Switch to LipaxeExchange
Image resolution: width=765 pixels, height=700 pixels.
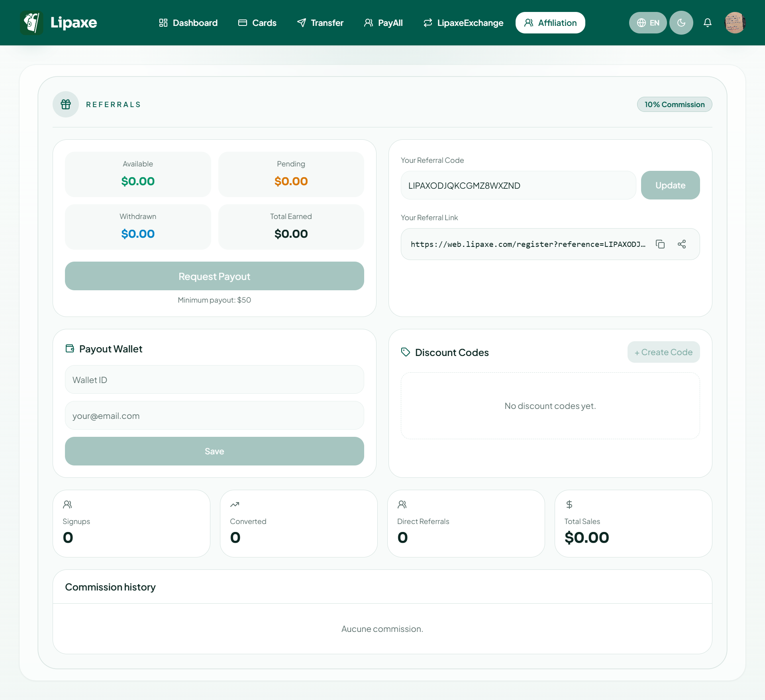(463, 23)
